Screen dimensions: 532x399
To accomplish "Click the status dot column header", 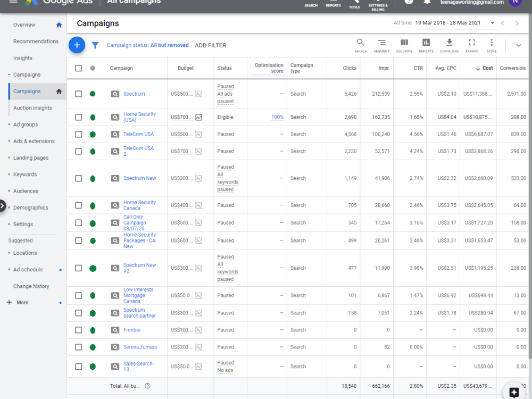I will pos(93,68).
